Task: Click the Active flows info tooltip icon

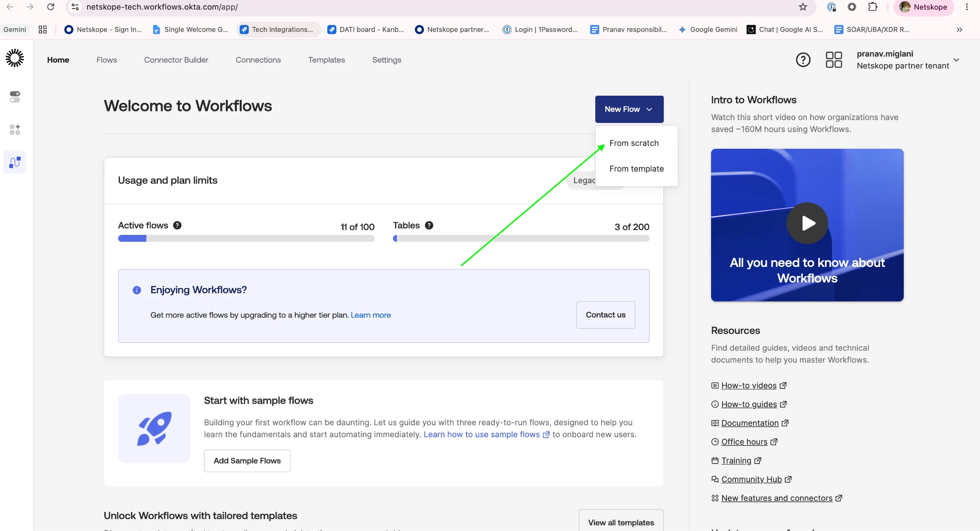Action: (x=177, y=225)
